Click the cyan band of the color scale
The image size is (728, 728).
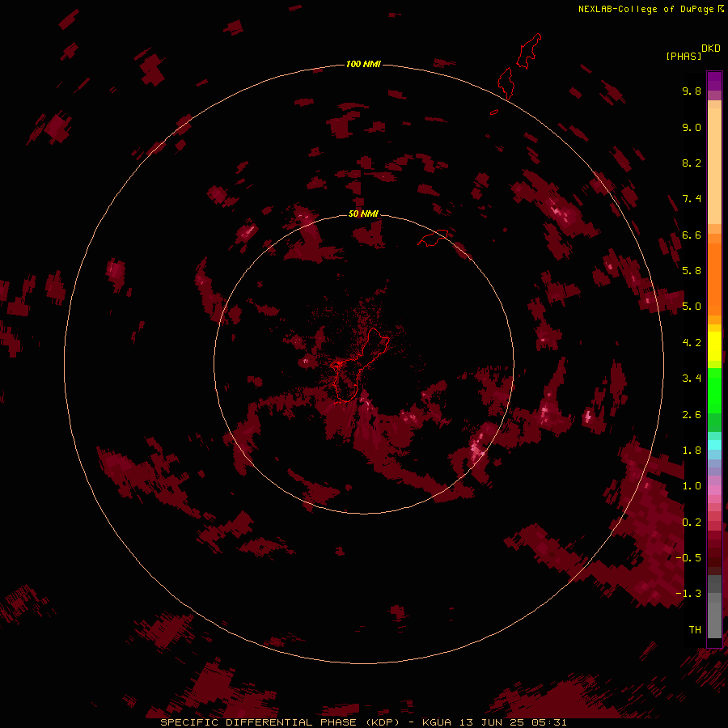[714, 445]
